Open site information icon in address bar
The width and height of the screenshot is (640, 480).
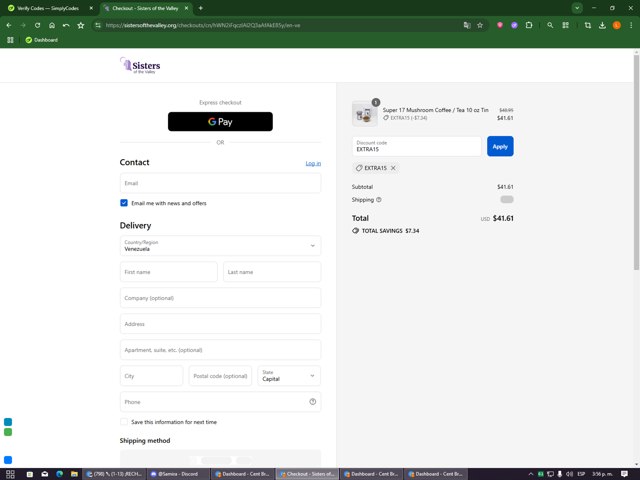[98, 25]
